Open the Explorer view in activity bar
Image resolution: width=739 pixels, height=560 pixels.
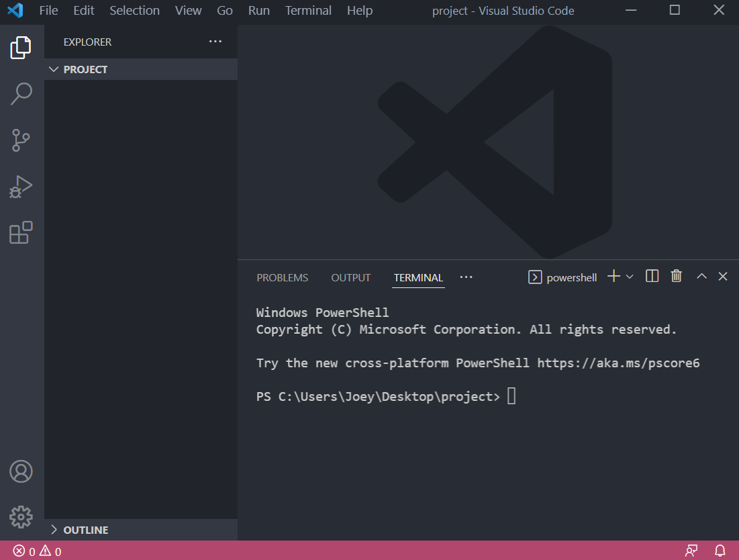pyautogui.click(x=21, y=48)
